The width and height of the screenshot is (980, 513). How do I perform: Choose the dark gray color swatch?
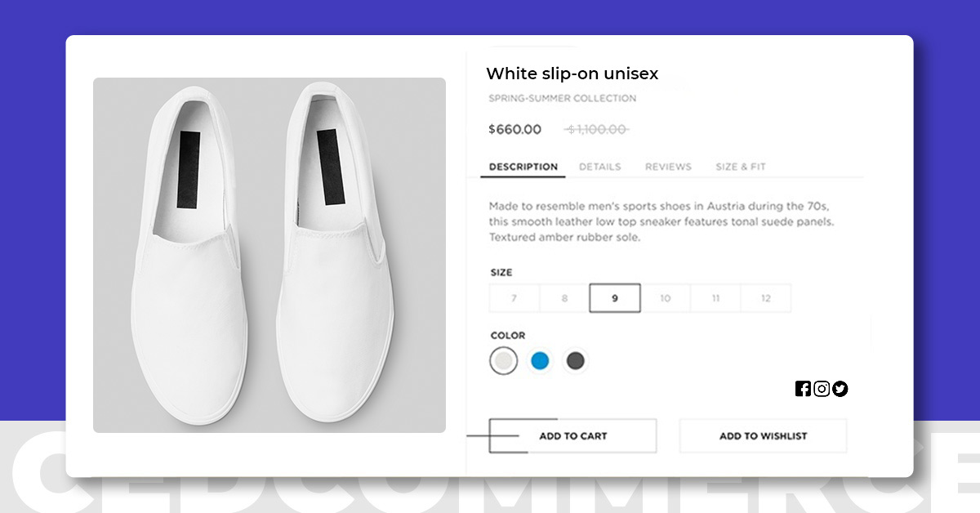(576, 360)
